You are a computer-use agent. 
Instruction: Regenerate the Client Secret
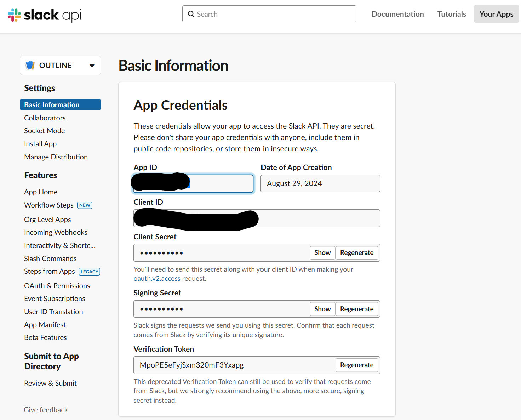pyautogui.click(x=357, y=253)
